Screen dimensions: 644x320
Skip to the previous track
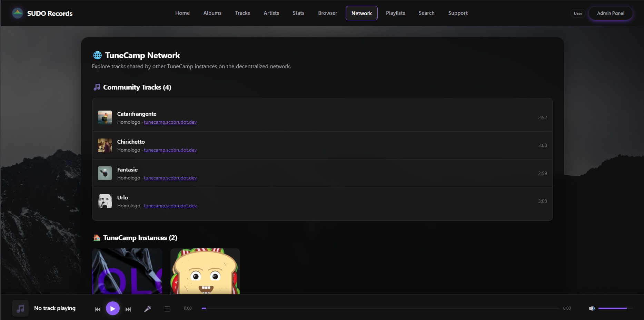tap(98, 309)
